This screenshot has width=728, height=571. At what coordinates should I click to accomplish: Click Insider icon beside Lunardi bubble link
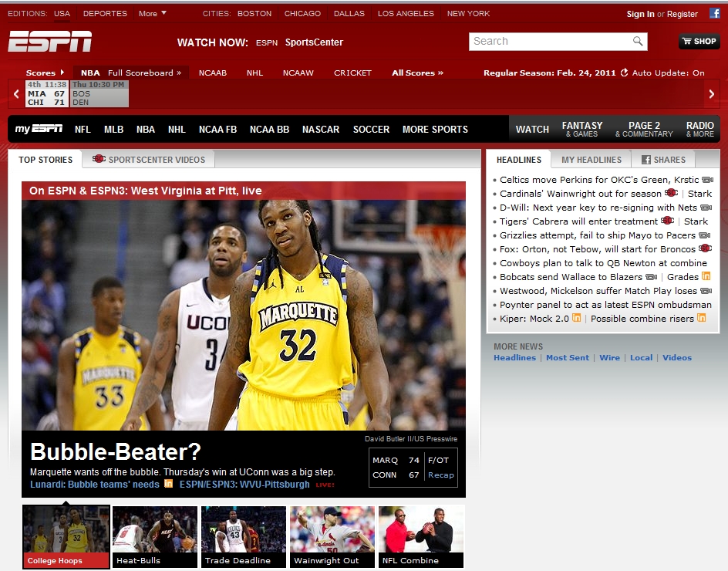pos(168,484)
